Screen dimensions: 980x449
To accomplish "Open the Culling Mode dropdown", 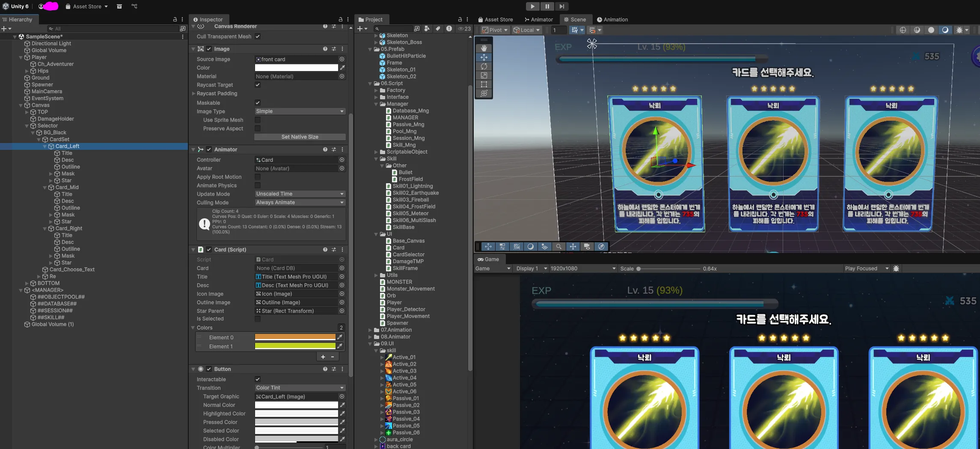I will pyautogui.click(x=300, y=202).
